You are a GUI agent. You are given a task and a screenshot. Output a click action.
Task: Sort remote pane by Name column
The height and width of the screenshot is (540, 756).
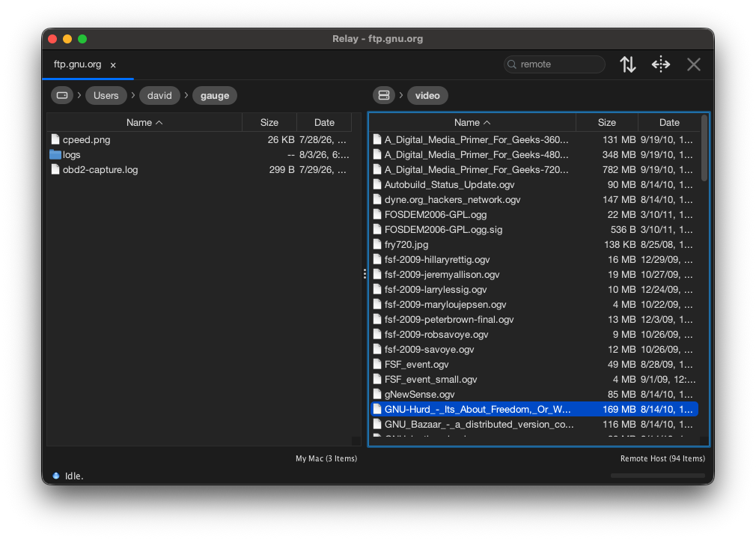coord(472,123)
